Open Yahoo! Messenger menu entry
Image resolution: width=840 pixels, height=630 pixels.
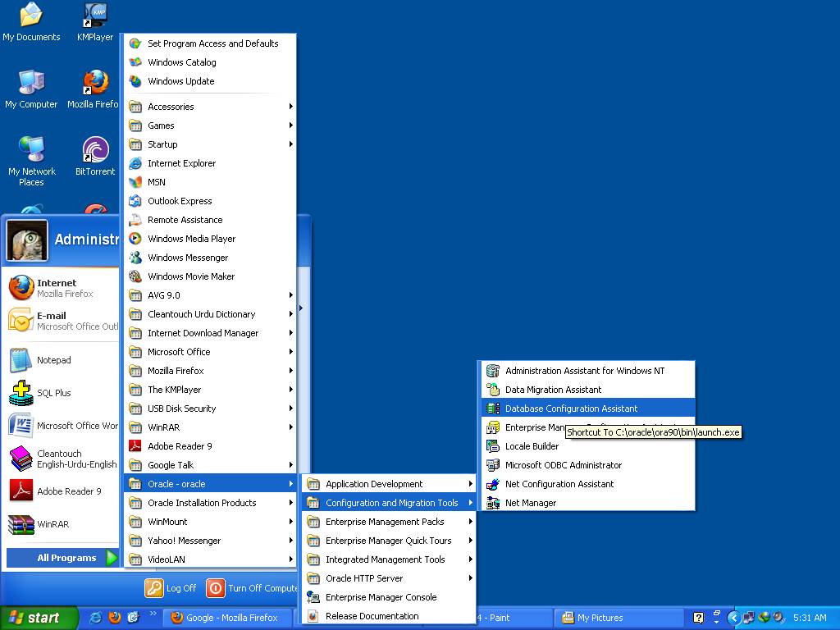pos(210,541)
